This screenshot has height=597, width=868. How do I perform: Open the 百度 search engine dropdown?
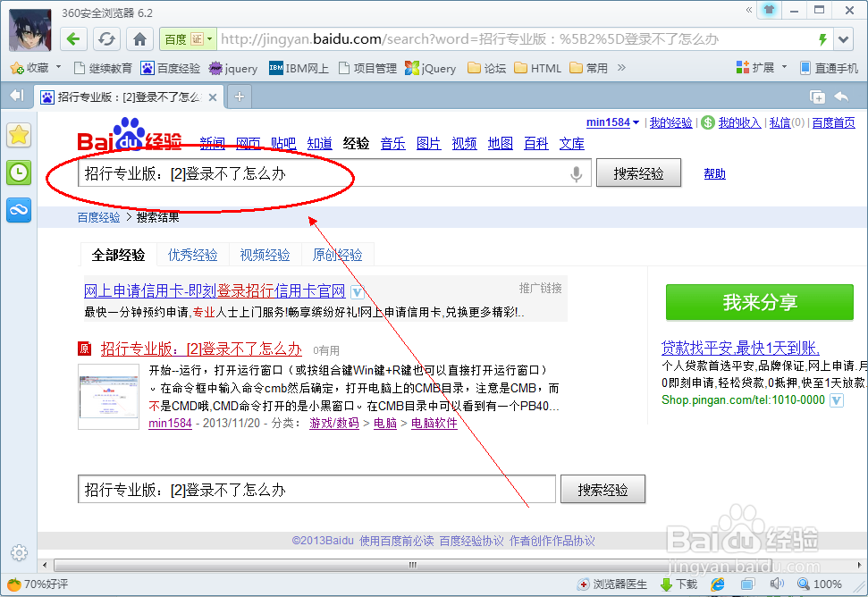point(185,38)
